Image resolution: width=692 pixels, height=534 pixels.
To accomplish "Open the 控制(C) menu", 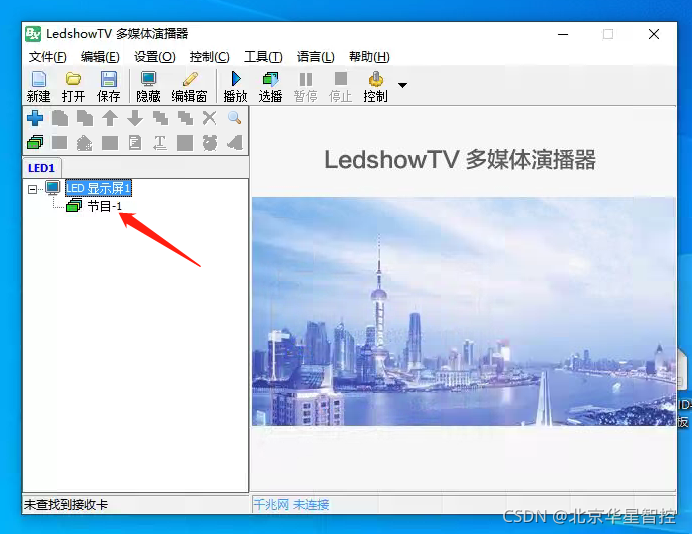I will pos(210,57).
